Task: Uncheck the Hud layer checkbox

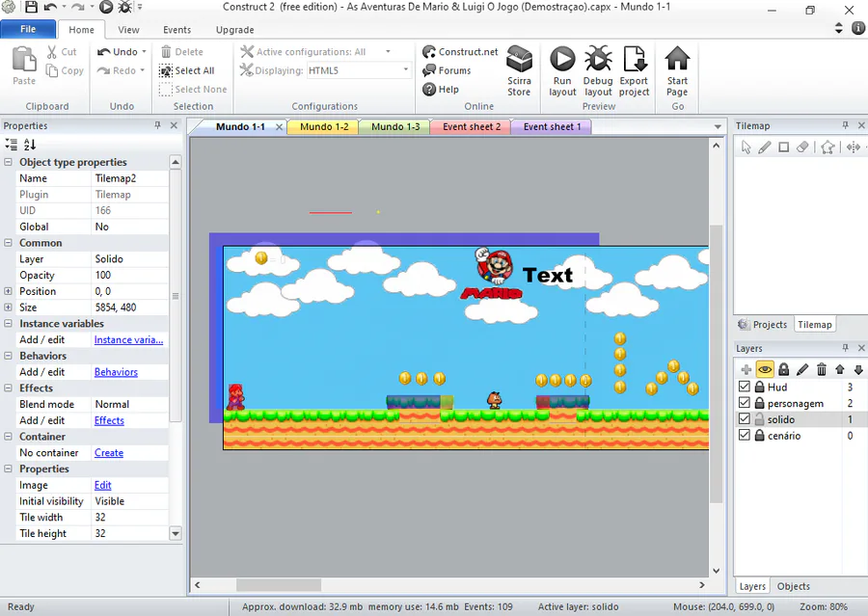Action: tap(744, 387)
